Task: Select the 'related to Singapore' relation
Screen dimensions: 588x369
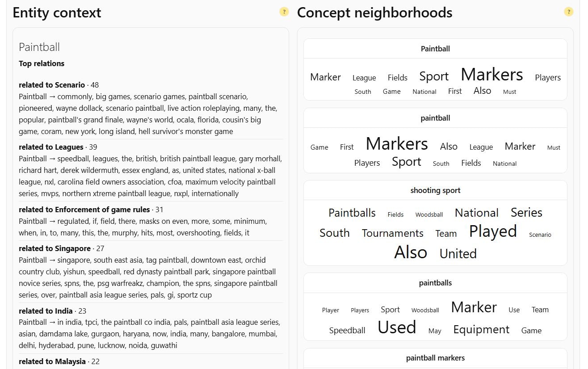Action: (55, 248)
